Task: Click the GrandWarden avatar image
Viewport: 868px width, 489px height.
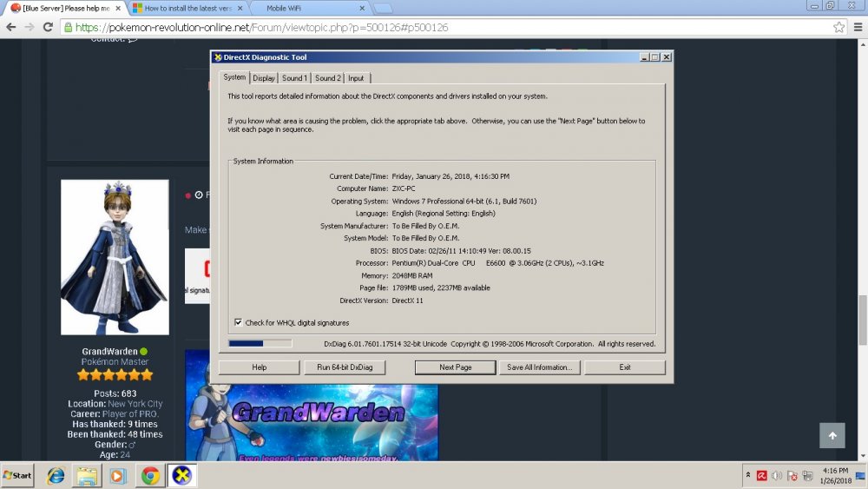Action: (115, 257)
